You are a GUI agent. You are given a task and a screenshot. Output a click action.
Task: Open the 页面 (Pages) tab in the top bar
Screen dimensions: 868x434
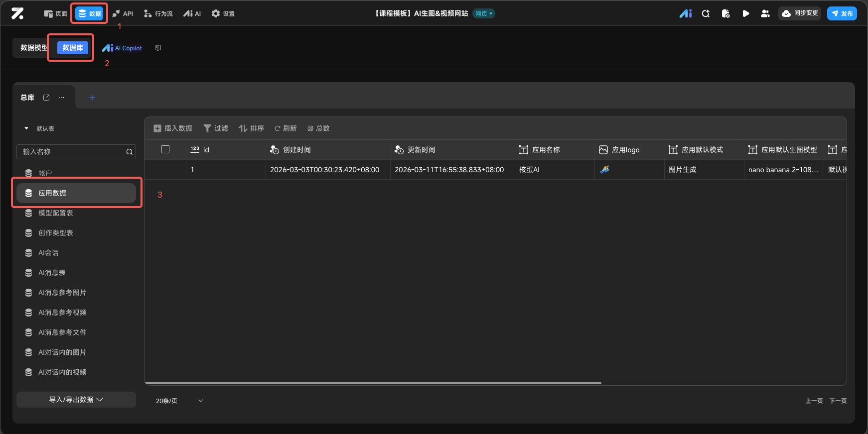pyautogui.click(x=55, y=14)
